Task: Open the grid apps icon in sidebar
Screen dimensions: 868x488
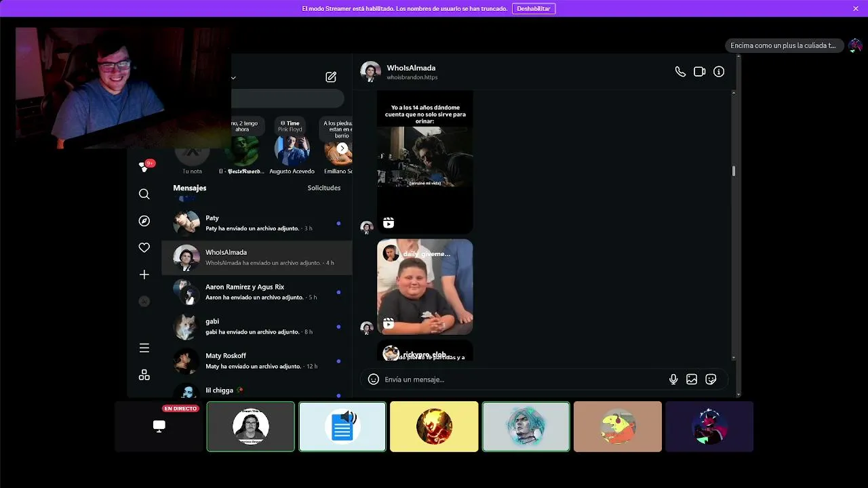Action: click(x=144, y=375)
